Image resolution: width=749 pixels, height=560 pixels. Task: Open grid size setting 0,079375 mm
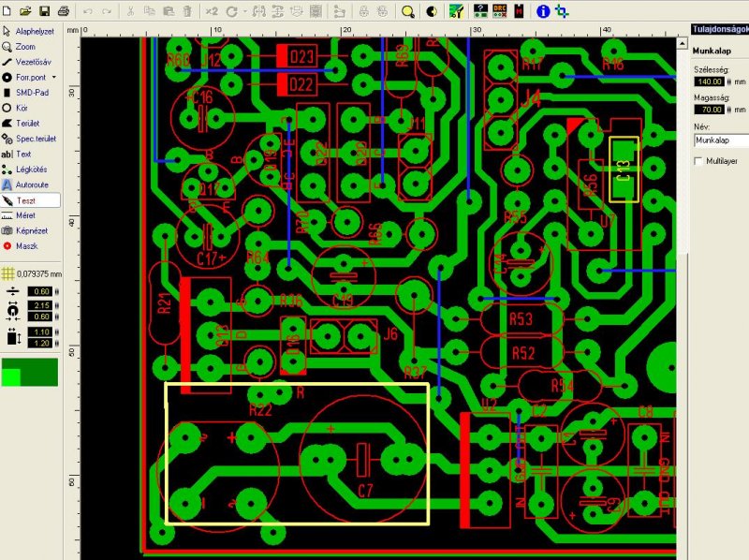click(32, 273)
